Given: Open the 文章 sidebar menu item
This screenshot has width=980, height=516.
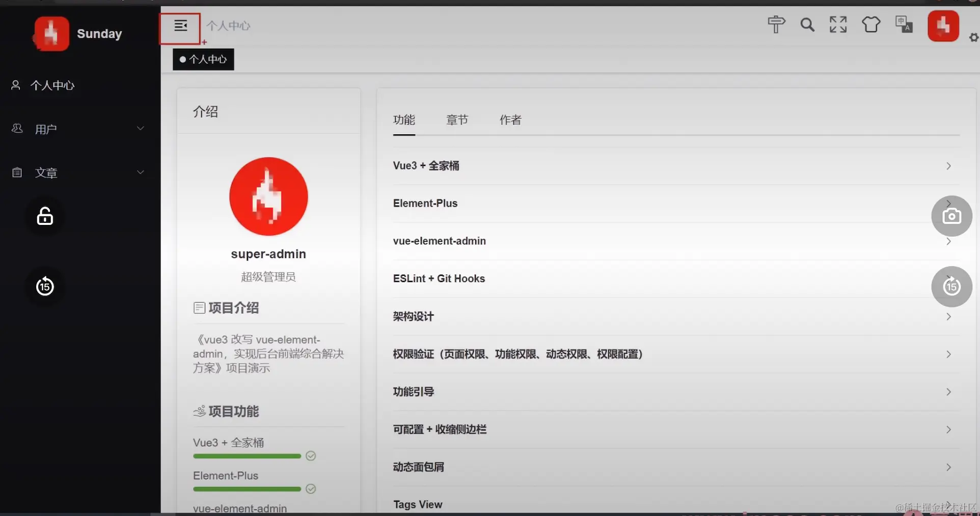Looking at the screenshot, I should (x=80, y=173).
